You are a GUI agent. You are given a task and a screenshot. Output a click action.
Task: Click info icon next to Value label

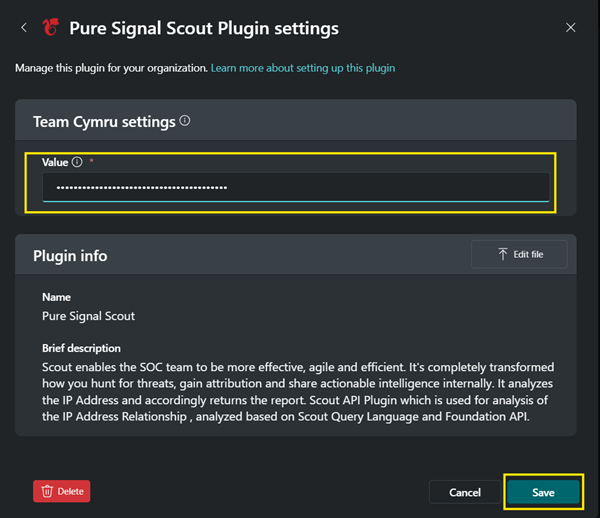(77, 162)
